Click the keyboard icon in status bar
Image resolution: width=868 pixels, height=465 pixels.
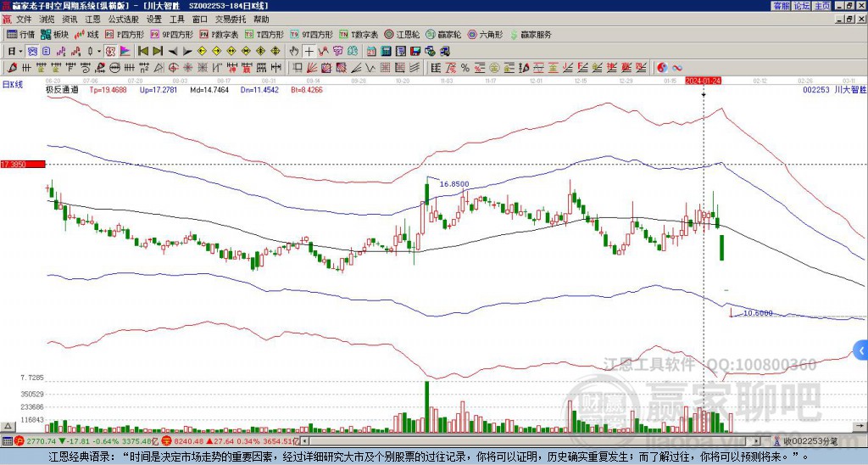click(x=7, y=441)
